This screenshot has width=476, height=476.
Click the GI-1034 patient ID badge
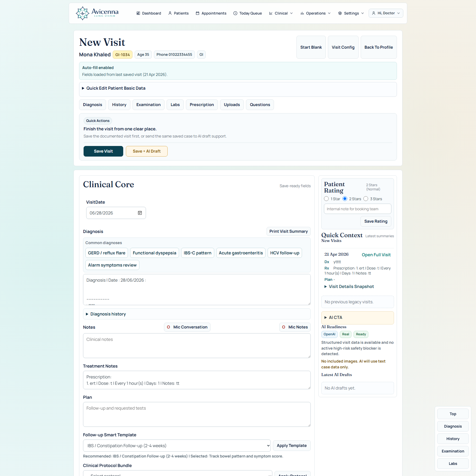pyautogui.click(x=122, y=55)
